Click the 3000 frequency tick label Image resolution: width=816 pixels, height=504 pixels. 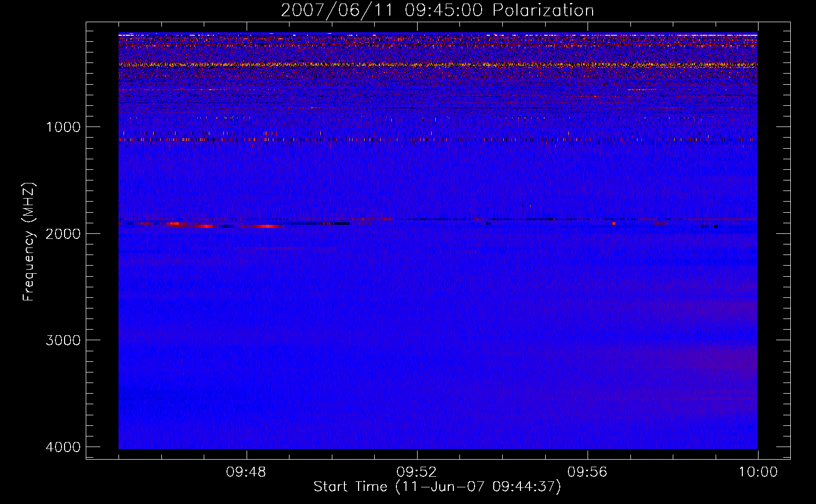pyautogui.click(x=63, y=340)
